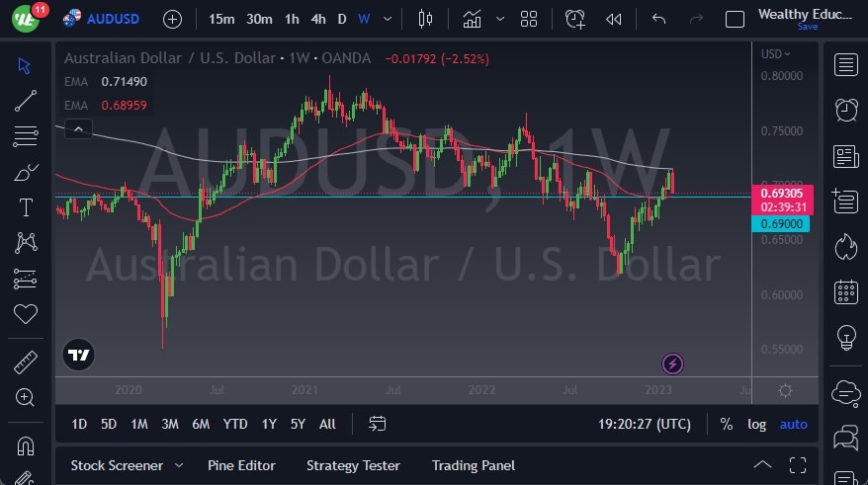Image resolution: width=868 pixels, height=485 pixels.
Task: Select the 4h timeframe
Action: pyautogui.click(x=317, y=19)
